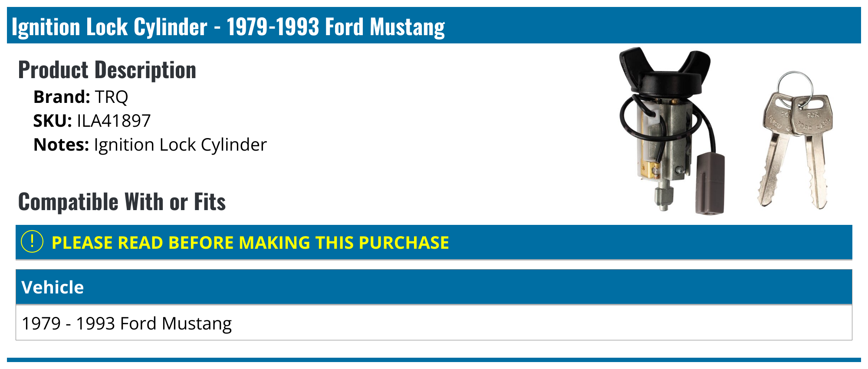Viewport: 868px width, 369px height.
Task: Click the left silver key
Action: pos(775,148)
